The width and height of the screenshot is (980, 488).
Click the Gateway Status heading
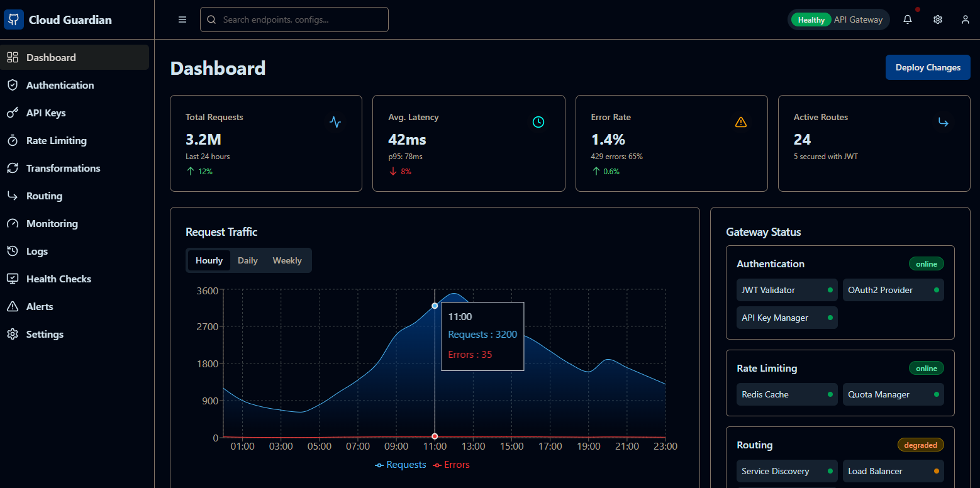tap(764, 232)
